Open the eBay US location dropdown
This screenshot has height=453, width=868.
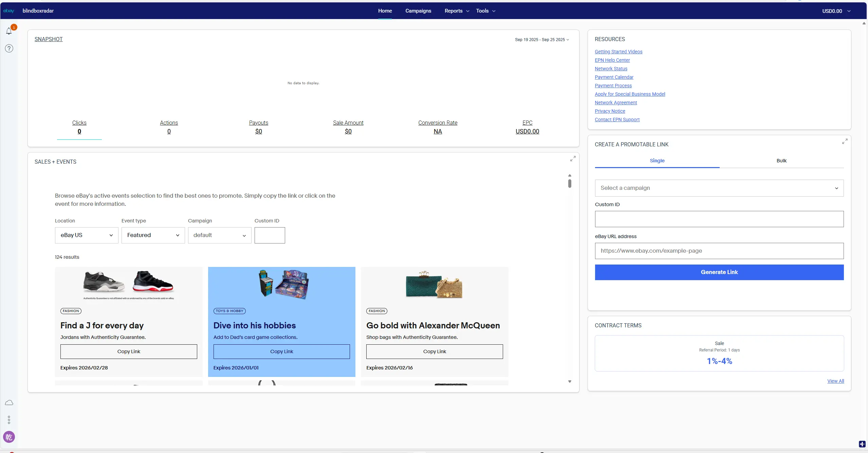tap(87, 235)
